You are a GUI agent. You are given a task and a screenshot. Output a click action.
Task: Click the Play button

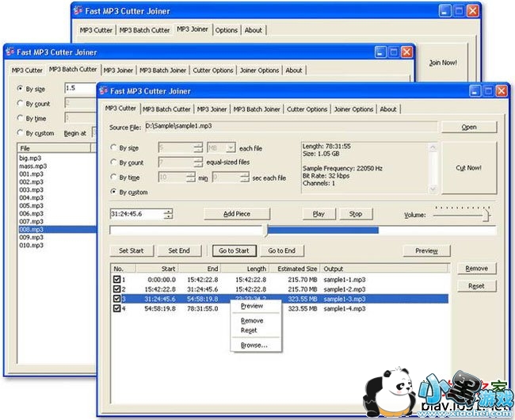tap(319, 214)
